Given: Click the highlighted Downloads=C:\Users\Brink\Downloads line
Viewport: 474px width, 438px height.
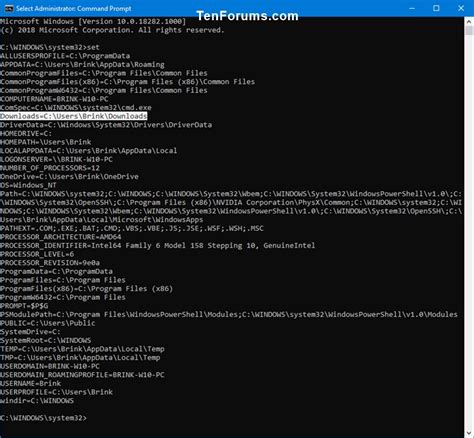Looking at the screenshot, I should tap(74, 116).
